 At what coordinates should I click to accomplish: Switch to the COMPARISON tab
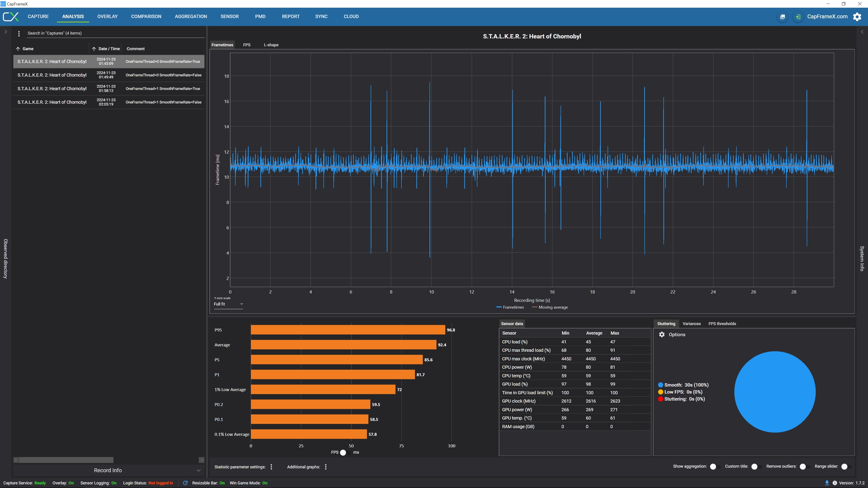(146, 16)
